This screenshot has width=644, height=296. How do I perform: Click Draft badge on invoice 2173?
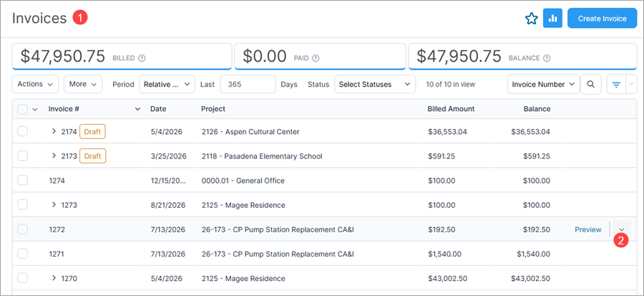92,156
